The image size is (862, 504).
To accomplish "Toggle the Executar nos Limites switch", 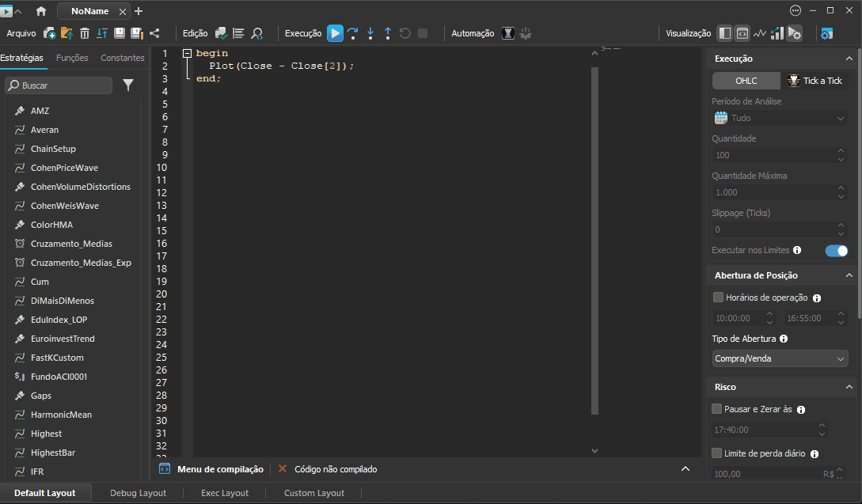I will 836,251.
